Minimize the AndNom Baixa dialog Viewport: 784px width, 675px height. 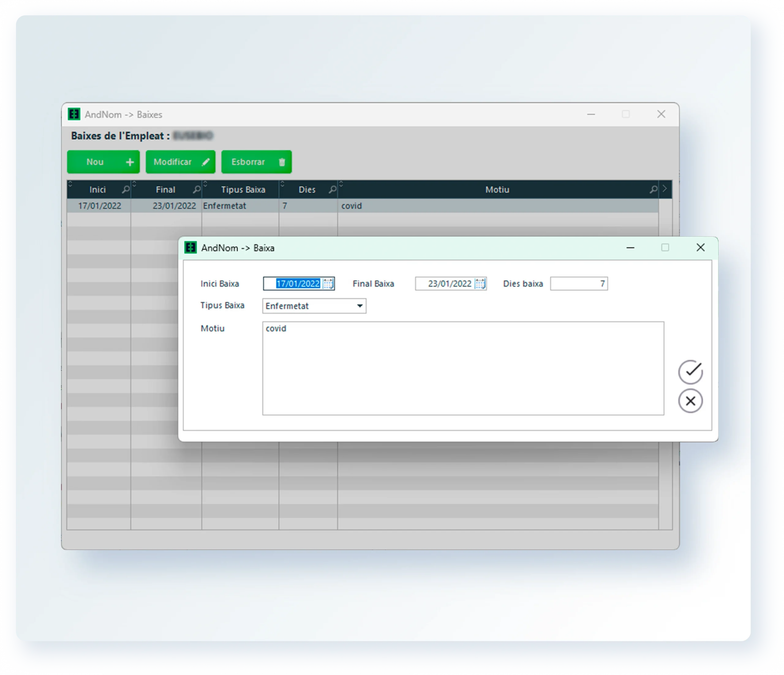pos(630,248)
